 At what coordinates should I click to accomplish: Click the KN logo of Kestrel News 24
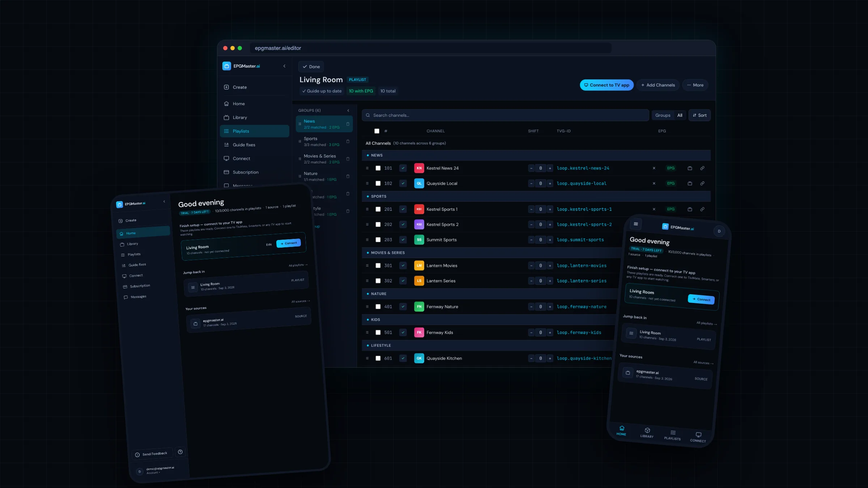pos(419,168)
